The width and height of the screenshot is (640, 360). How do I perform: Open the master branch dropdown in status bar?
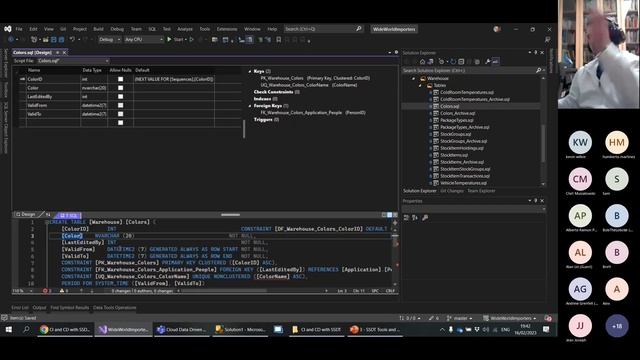(x=460, y=318)
